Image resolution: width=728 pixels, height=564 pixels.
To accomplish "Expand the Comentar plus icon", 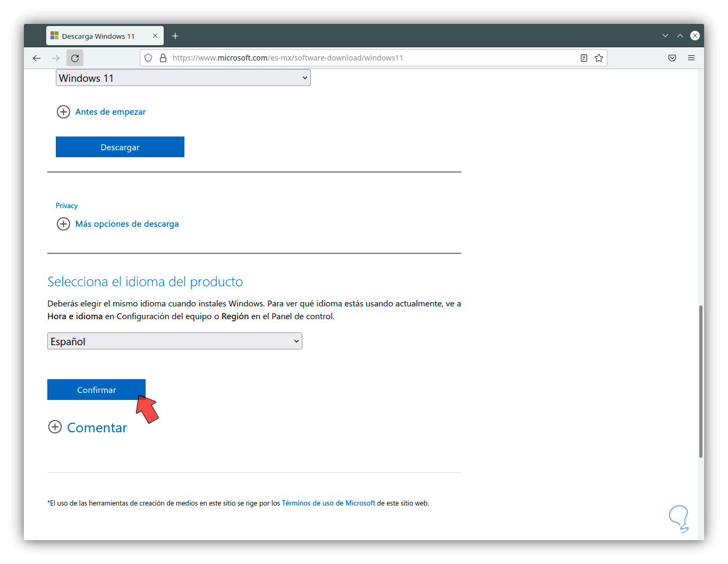I will (55, 426).
